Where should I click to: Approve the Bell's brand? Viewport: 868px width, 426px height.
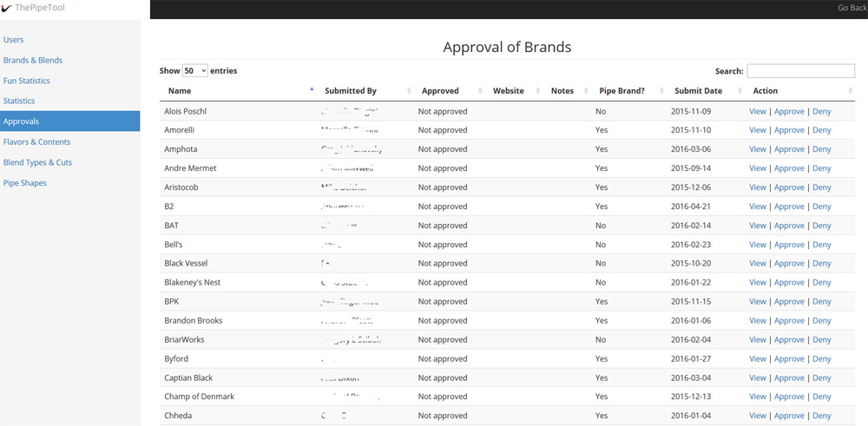tap(789, 245)
